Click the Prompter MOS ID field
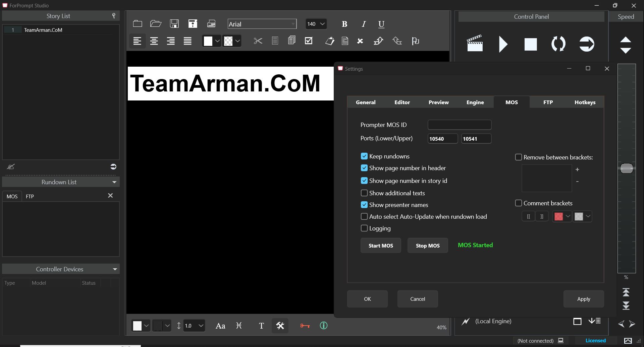The height and width of the screenshot is (347, 644). pyautogui.click(x=460, y=125)
